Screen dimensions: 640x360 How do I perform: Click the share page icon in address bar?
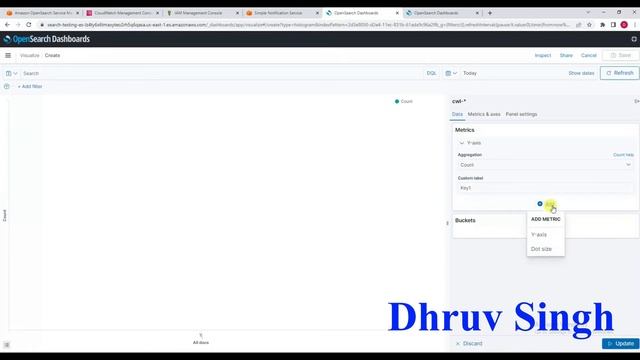(x=578, y=25)
